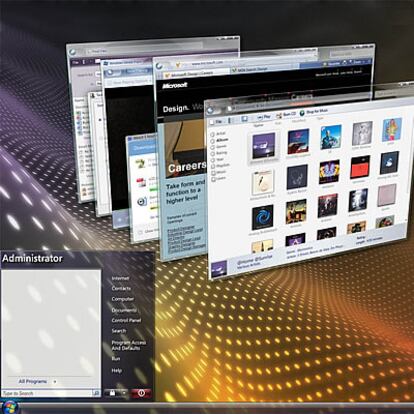Screen dimensions: 414x414
Task: Select the Year radio button
Action: coord(212,160)
